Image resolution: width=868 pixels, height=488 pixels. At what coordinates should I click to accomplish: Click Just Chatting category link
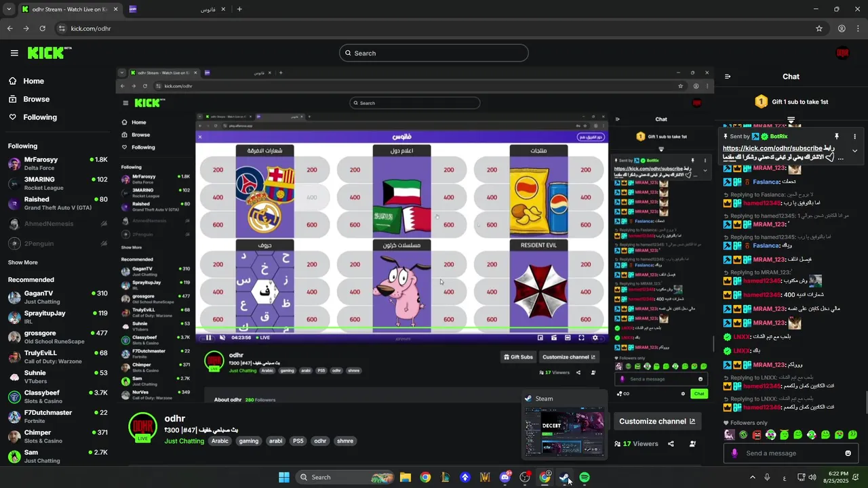184,441
